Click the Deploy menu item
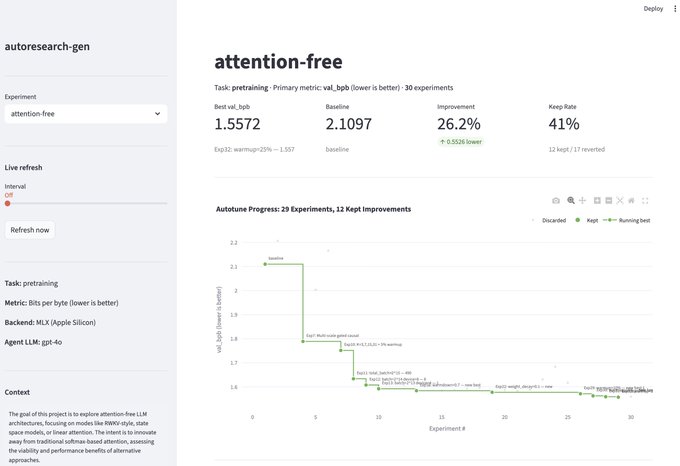Screen dimensions: 680x466 click(x=653, y=9)
